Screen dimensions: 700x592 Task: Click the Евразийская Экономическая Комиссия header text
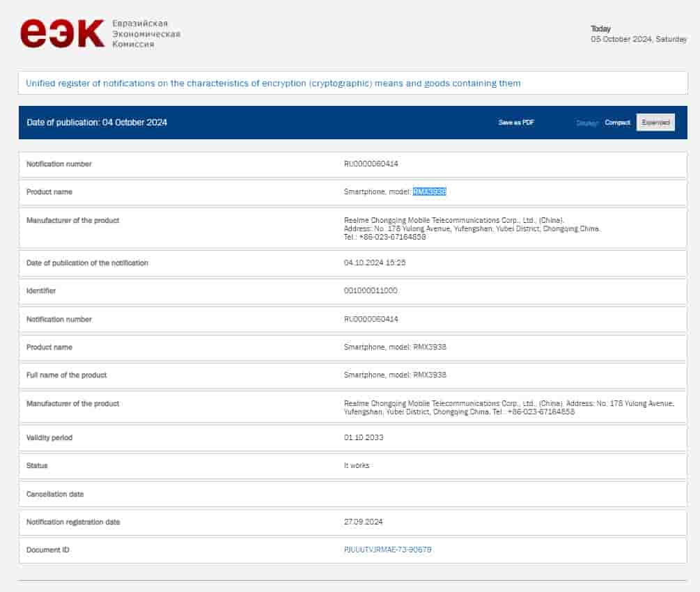pos(146,33)
